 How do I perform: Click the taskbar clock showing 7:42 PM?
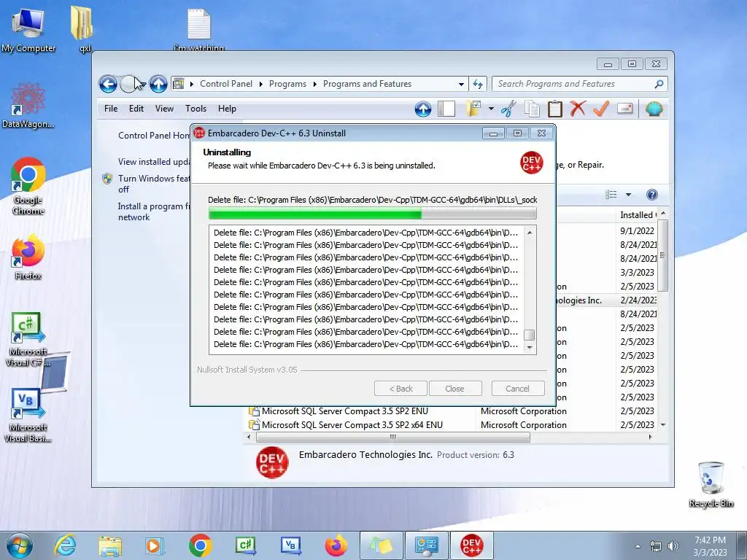(710, 546)
